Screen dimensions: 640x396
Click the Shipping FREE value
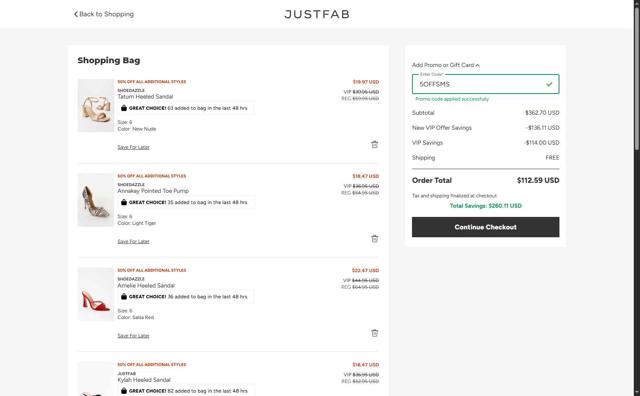[x=552, y=158]
